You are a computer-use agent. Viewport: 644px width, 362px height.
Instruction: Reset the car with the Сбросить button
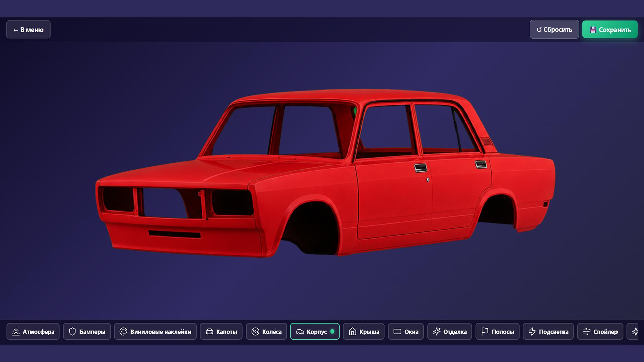tap(554, 29)
